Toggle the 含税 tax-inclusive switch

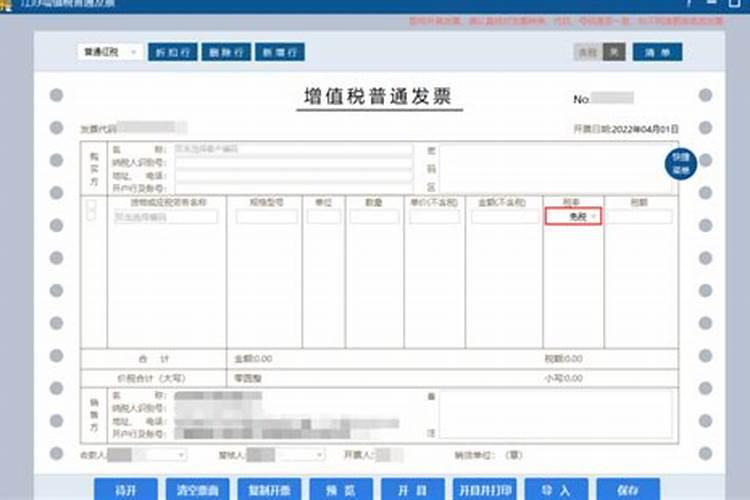[599, 52]
